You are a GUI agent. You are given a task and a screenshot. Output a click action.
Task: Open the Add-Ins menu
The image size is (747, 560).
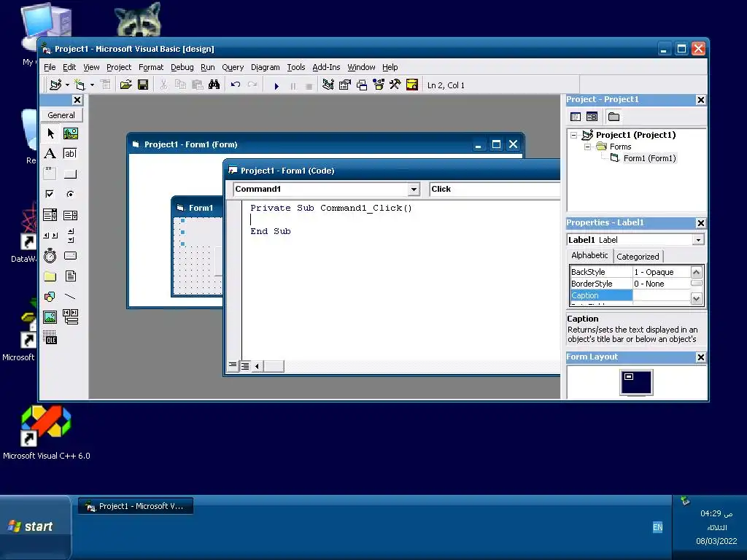coord(326,67)
